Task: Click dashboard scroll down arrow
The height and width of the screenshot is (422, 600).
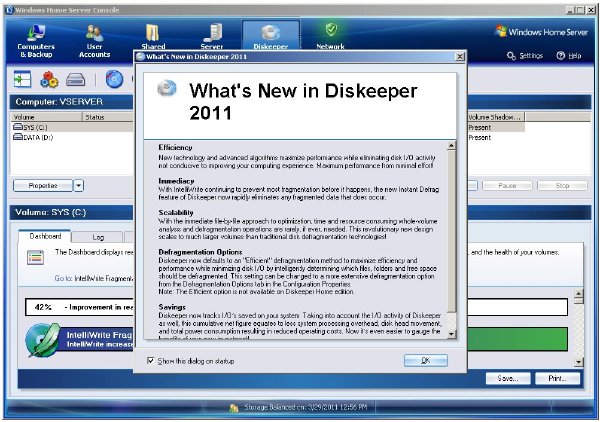Action: coord(579,361)
